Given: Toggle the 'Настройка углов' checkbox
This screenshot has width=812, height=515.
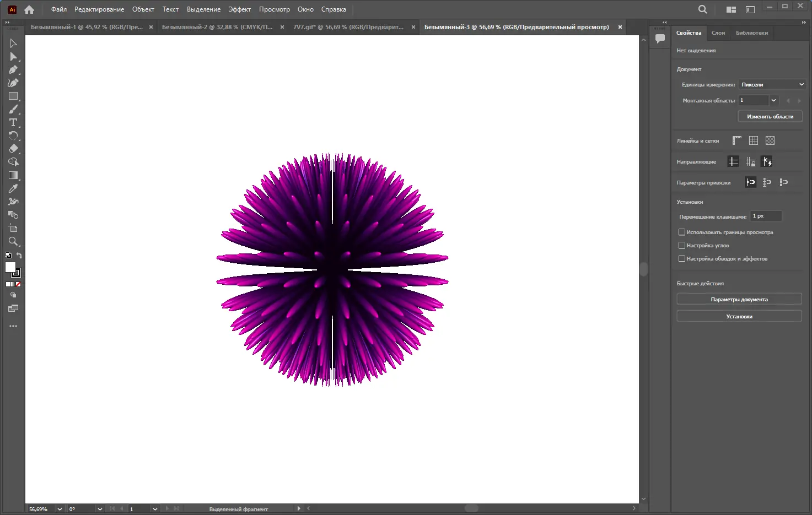Looking at the screenshot, I should pos(682,246).
